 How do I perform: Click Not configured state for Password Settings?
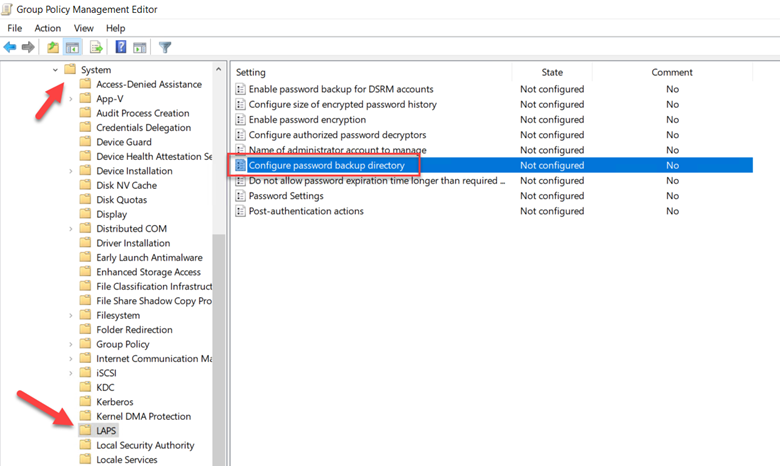coord(552,195)
